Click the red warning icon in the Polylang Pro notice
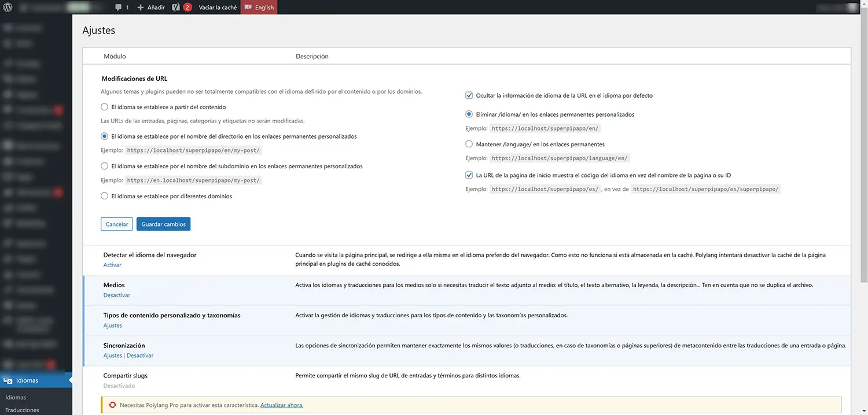The height and width of the screenshot is (415, 868). (x=112, y=405)
